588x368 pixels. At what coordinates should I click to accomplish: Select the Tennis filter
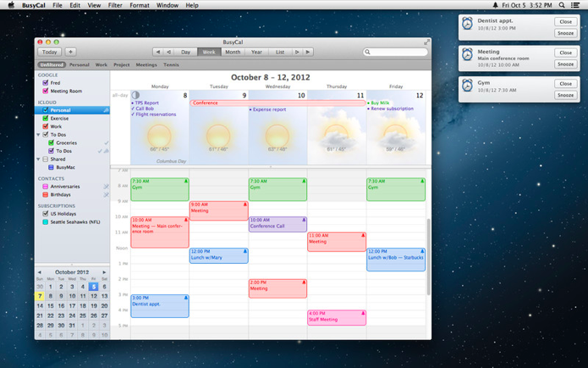(x=171, y=65)
